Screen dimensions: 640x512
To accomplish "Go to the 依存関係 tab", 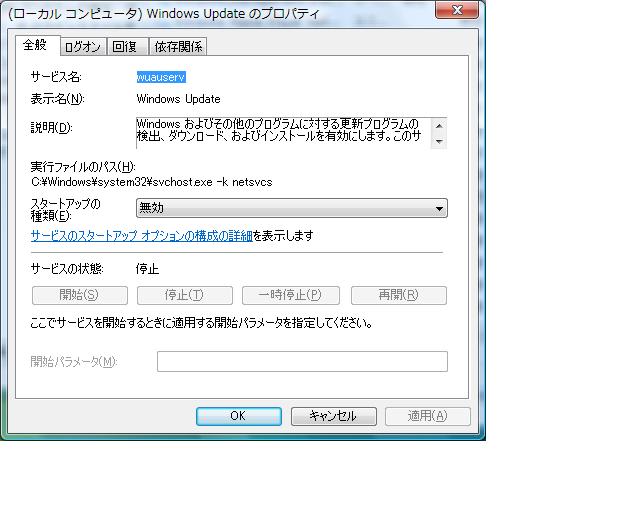I will pyautogui.click(x=178, y=47).
